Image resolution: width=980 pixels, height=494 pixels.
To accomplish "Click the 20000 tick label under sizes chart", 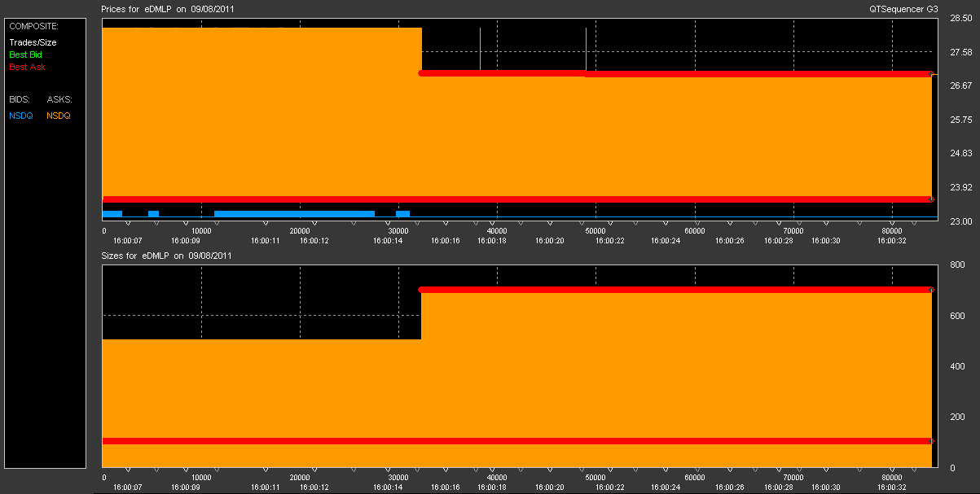I will (300, 478).
